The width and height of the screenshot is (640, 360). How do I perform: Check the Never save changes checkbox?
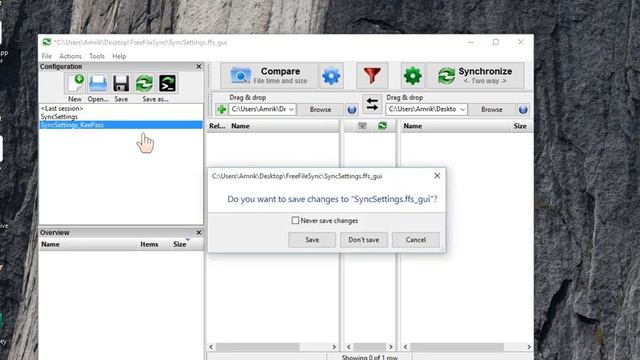(295, 220)
